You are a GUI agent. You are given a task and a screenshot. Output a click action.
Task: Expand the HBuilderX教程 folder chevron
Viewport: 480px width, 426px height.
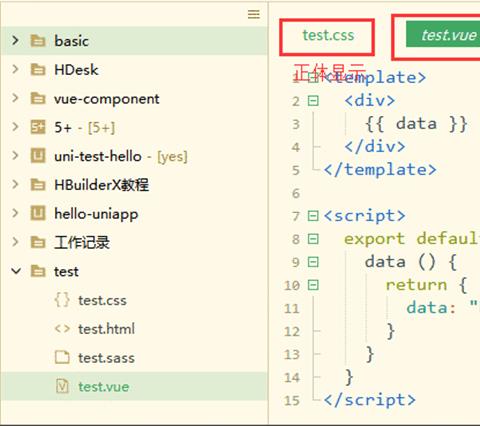15,184
